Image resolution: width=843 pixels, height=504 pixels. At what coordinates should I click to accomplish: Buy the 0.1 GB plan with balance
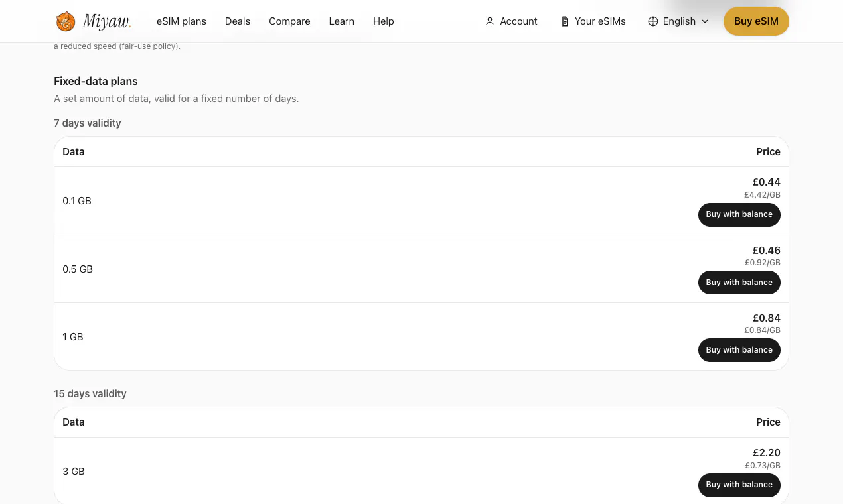pyautogui.click(x=739, y=214)
